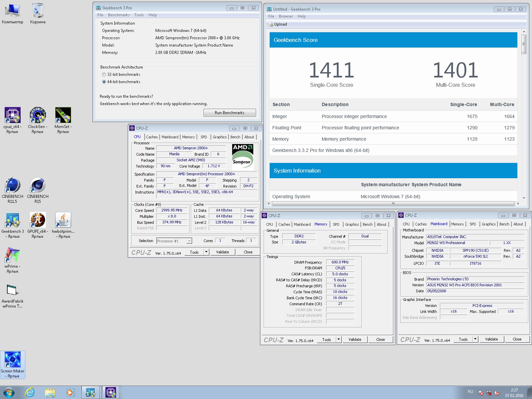Switch to Graphics tab in Mainboard CPU-Z window
The width and height of the screenshot is (532, 399).
[x=488, y=224]
